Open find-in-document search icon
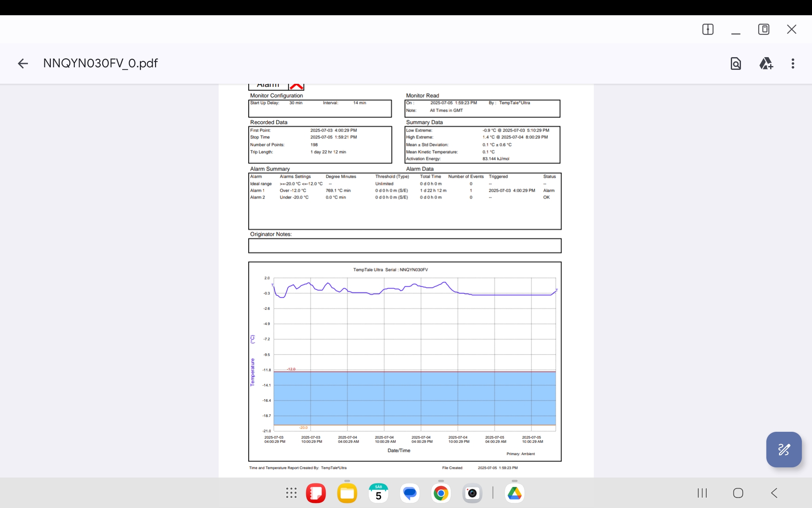 pyautogui.click(x=735, y=63)
